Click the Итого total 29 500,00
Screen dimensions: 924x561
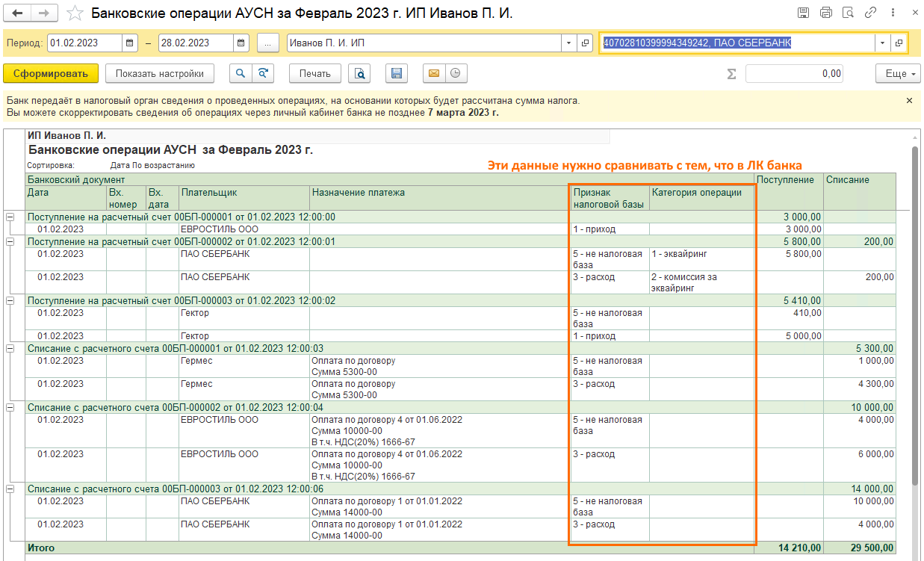[859, 548]
